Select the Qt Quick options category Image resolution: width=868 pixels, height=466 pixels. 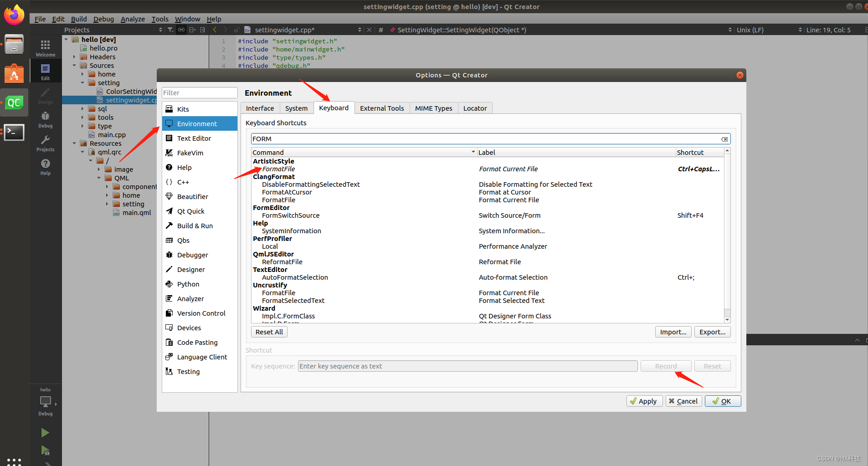pos(200,211)
